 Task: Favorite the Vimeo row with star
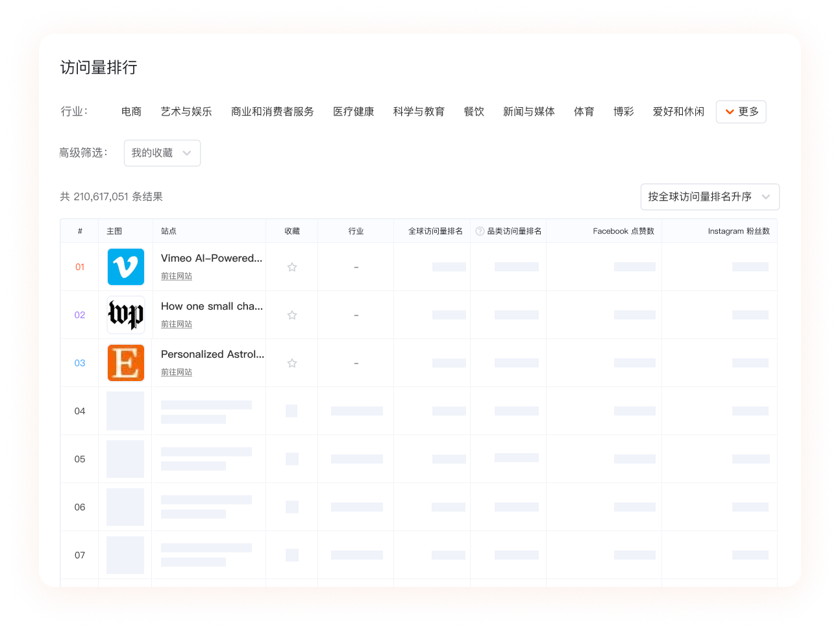tap(292, 267)
